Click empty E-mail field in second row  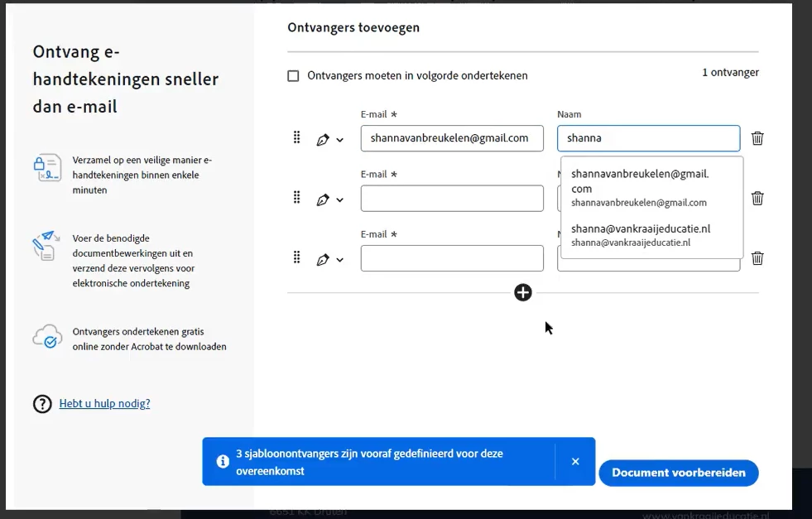coord(452,199)
